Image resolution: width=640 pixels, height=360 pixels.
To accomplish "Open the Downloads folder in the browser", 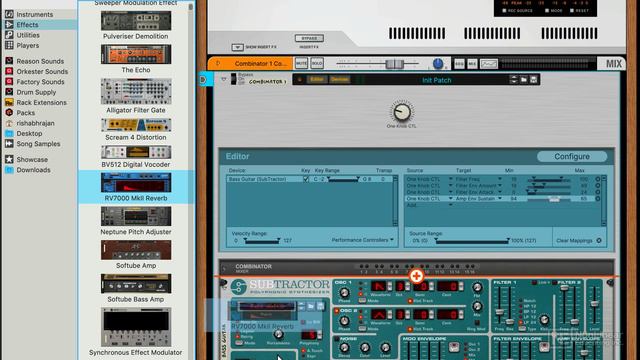I will point(33,170).
